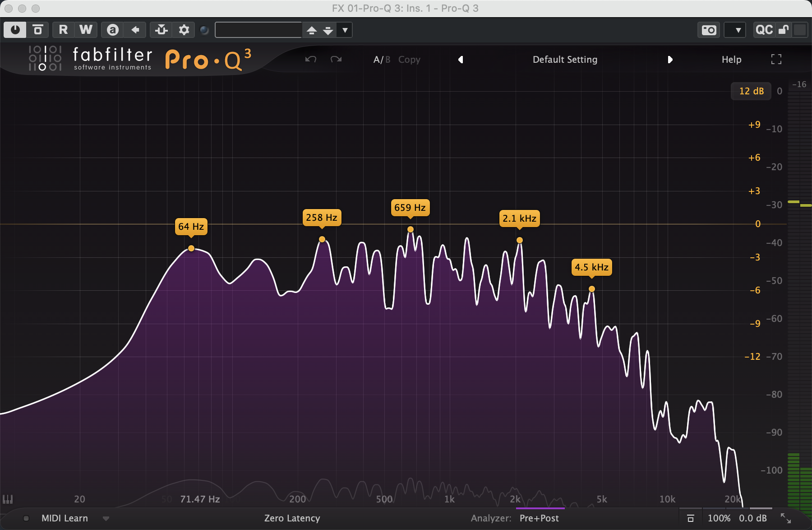Screen dimensions: 812x530
Task: Click the circled A compare settings icon
Action: tap(113, 30)
